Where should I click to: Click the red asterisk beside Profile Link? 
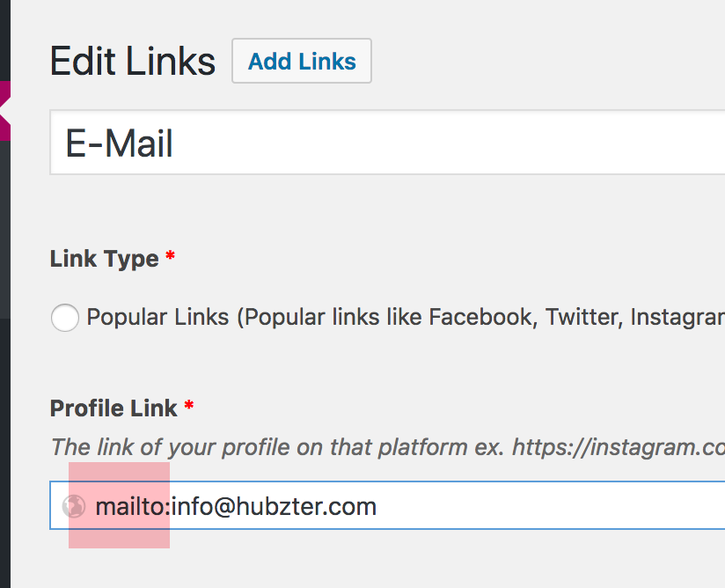tap(188, 406)
